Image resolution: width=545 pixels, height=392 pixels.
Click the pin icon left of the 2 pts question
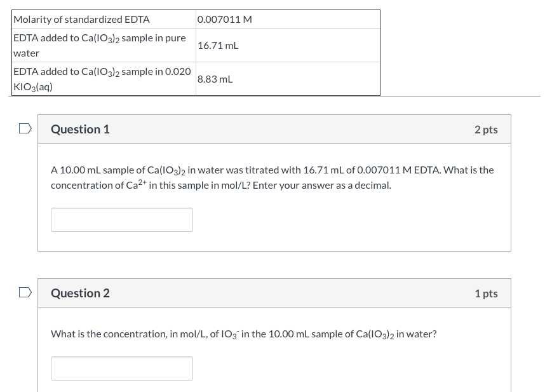24,128
